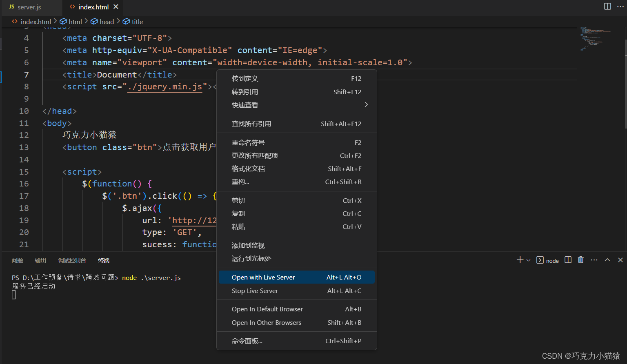
Task: Choose 格式化文档 menu entry
Action: [x=297, y=169]
